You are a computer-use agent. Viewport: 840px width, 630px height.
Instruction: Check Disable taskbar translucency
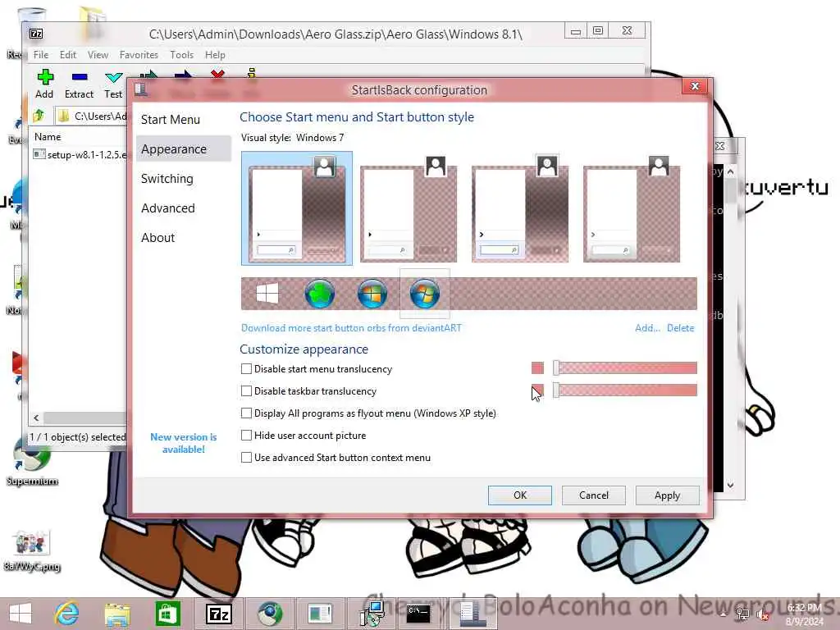[246, 391]
